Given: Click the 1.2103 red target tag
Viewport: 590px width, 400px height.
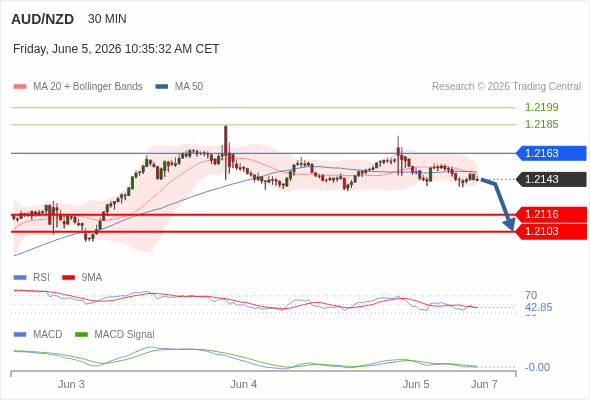Looking at the screenshot, I should pos(551,231).
